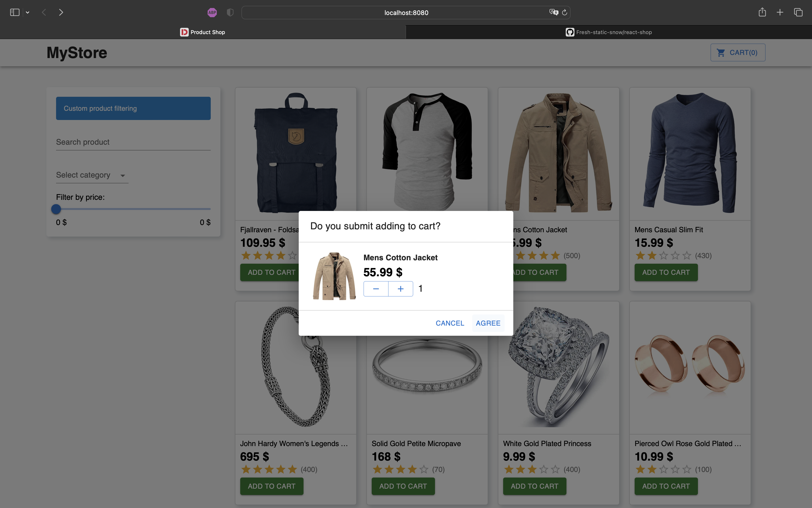Open a new tab with plus icon

coord(780,12)
